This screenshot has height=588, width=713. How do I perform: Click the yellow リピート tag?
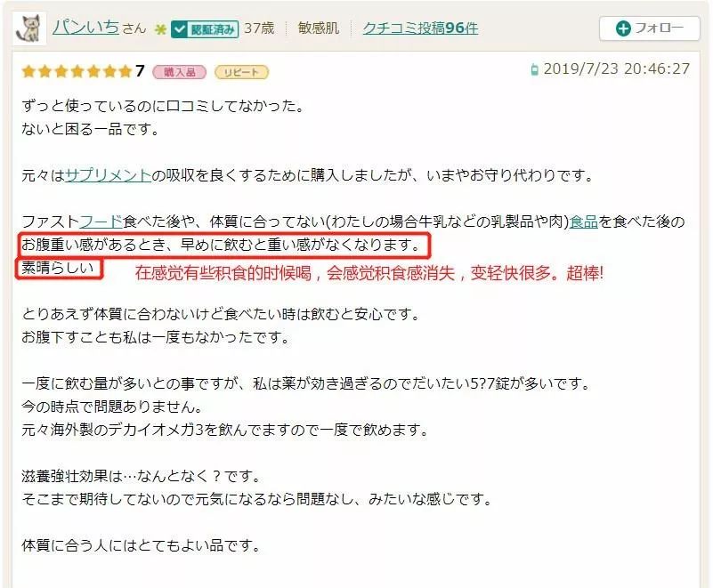(241, 72)
